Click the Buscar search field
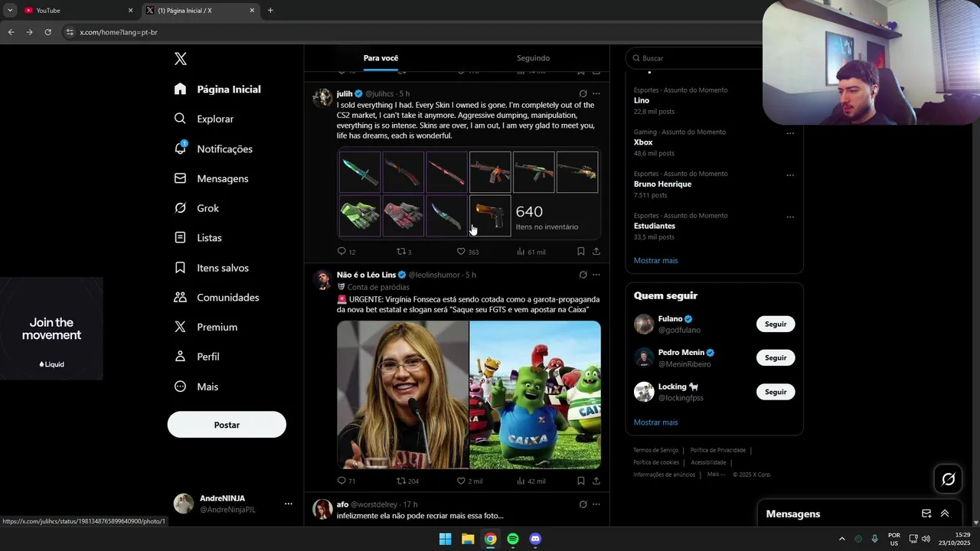The width and height of the screenshot is (980, 551). (x=697, y=58)
